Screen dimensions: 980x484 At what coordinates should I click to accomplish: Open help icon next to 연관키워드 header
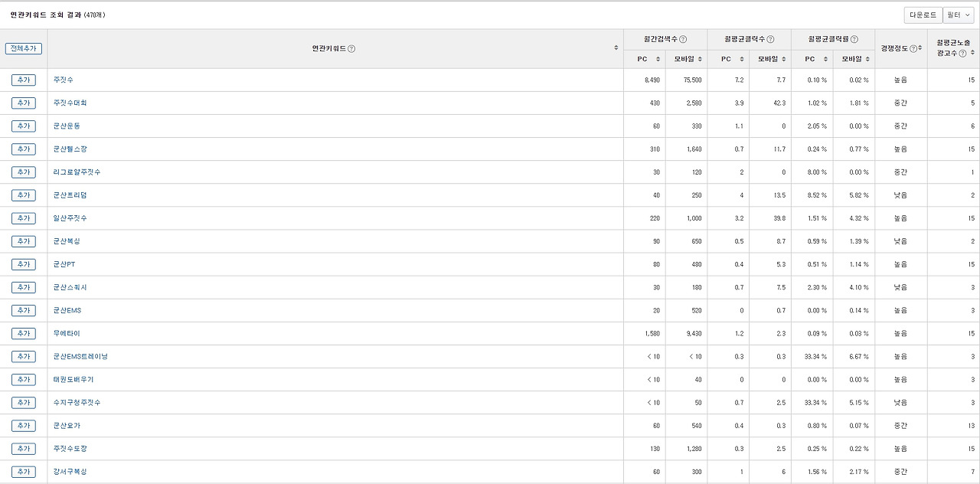(351, 49)
